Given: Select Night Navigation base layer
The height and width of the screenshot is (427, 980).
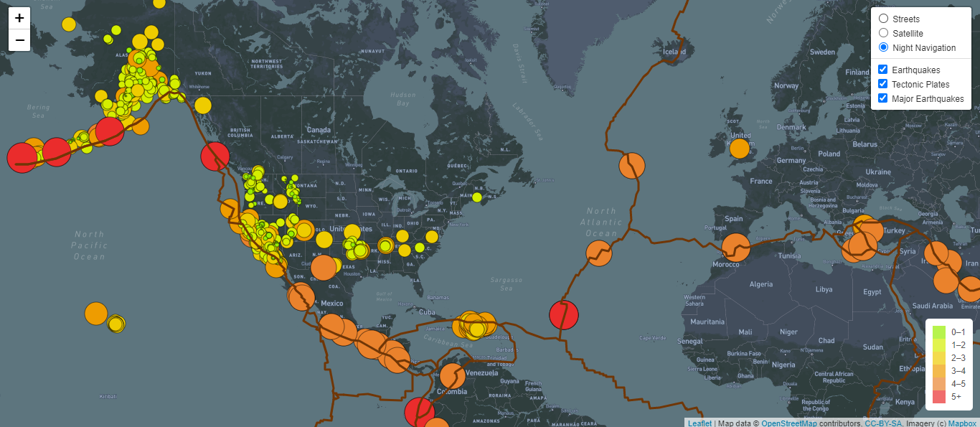Looking at the screenshot, I should [x=883, y=47].
